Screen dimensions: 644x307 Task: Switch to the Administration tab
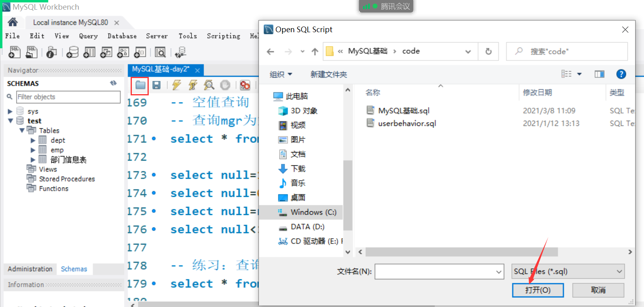[30, 269]
